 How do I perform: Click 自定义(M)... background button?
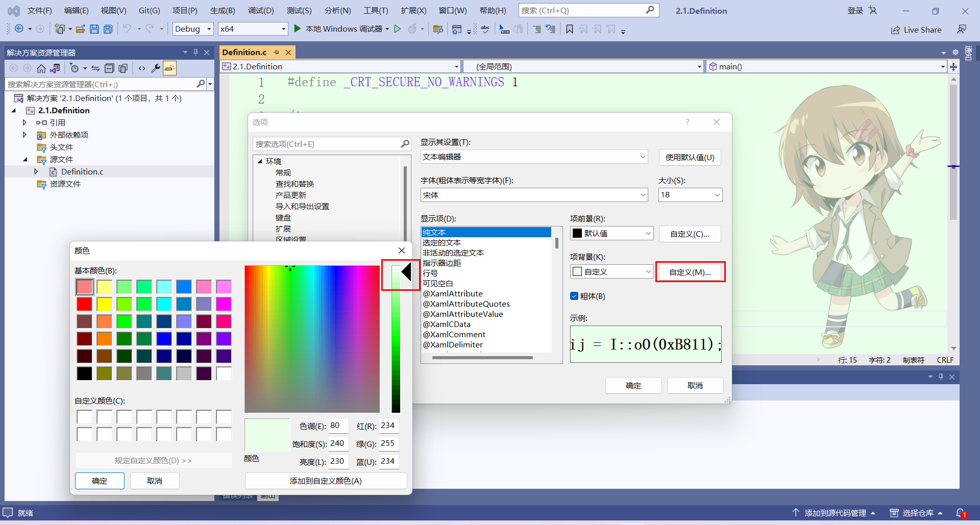[690, 272]
